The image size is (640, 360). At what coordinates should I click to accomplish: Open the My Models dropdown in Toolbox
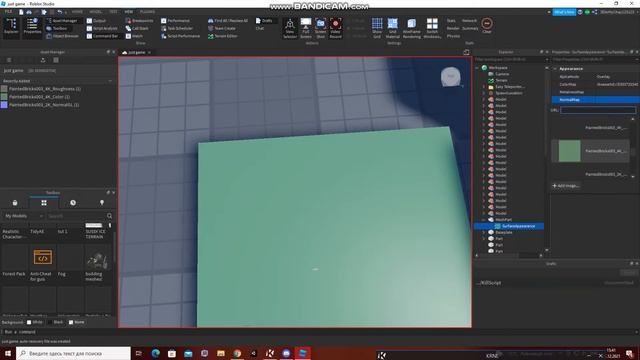pyautogui.click(x=24, y=216)
